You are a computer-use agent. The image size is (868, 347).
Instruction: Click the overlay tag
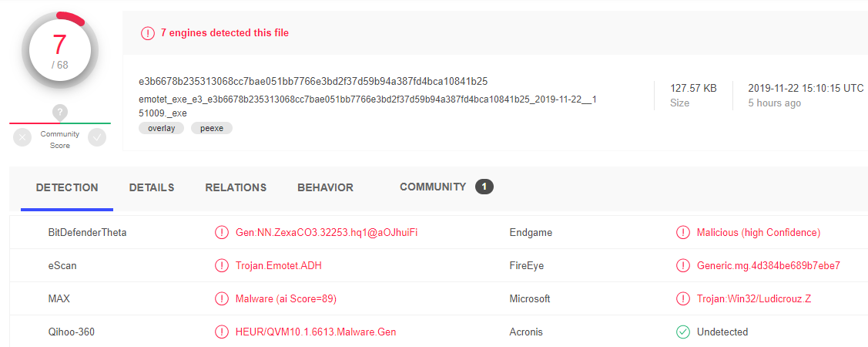tap(161, 128)
